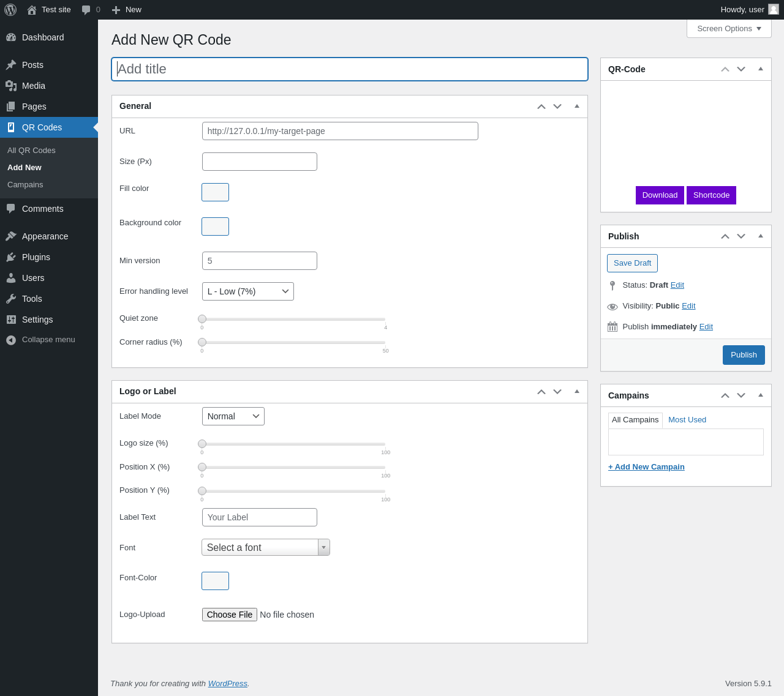Open Label Mode dropdown
This screenshot has width=784, height=696.
[233, 416]
